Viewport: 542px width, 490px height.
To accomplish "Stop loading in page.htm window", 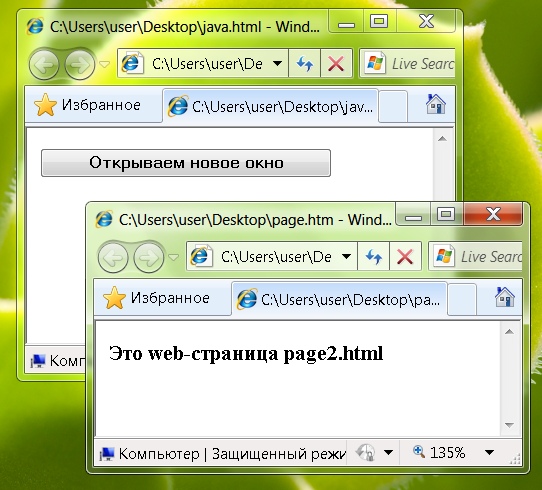I will [x=405, y=257].
